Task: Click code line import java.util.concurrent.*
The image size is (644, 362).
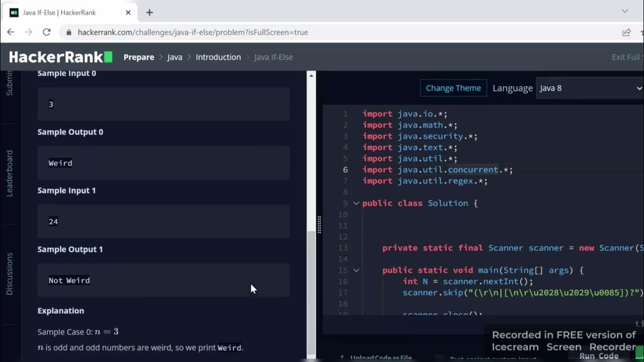Action: pyautogui.click(x=438, y=170)
